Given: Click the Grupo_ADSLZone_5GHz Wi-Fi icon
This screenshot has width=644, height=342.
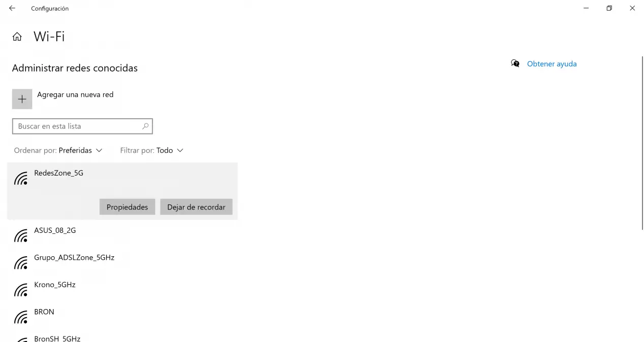Looking at the screenshot, I should (21, 263).
